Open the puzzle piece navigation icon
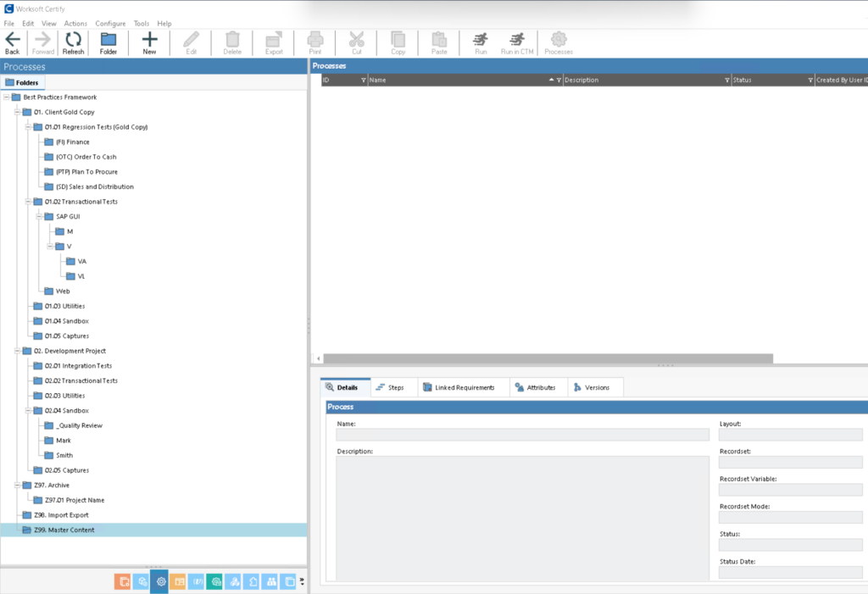 (252, 581)
